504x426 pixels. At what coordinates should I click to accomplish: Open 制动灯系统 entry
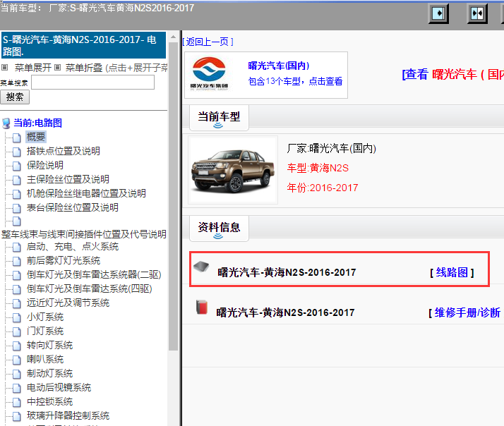click(49, 374)
